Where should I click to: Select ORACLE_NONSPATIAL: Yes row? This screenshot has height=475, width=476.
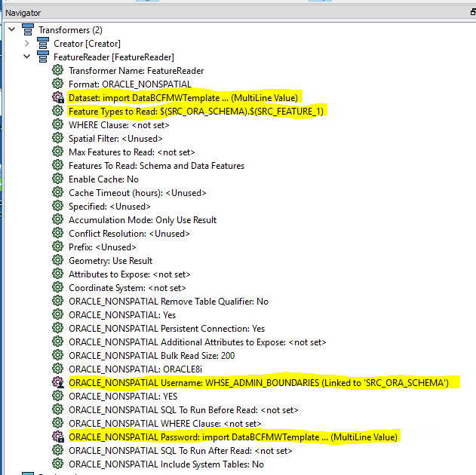[x=122, y=315]
